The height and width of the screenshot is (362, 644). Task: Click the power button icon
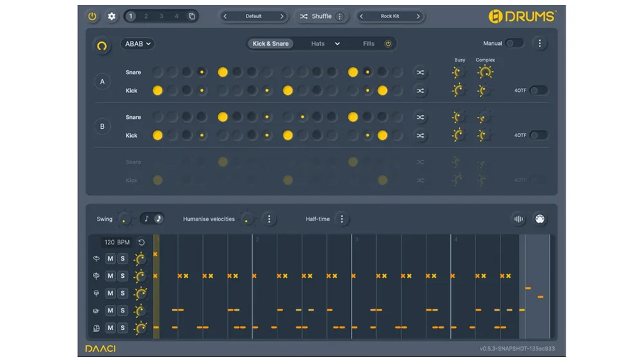tap(92, 16)
